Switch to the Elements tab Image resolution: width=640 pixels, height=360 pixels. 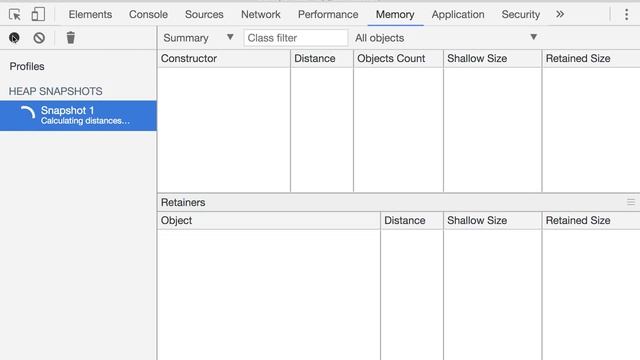coord(90,14)
